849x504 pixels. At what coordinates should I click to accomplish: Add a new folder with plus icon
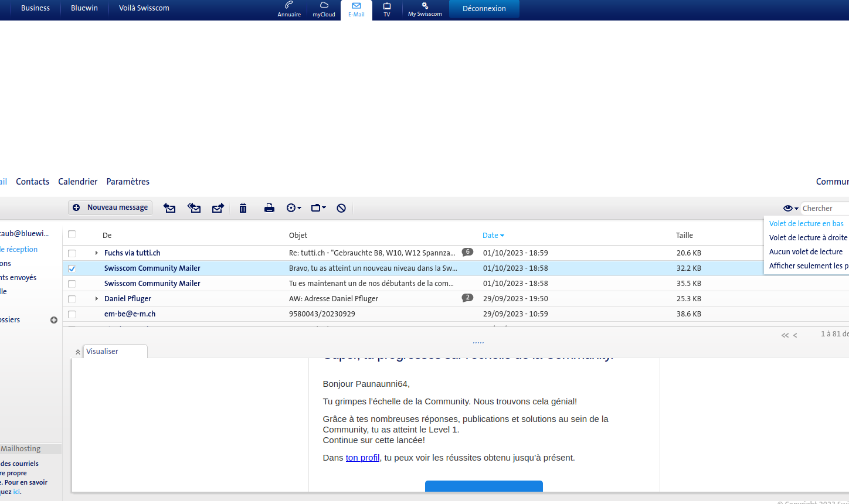[x=54, y=320]
